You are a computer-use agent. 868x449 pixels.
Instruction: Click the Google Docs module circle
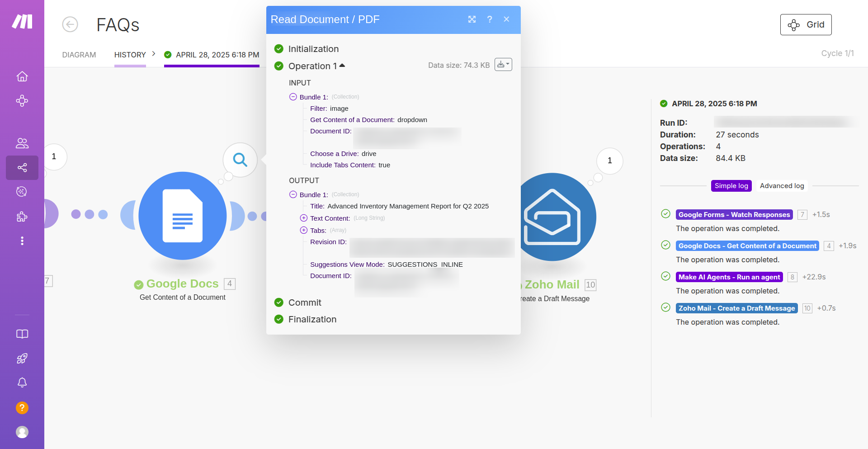183,216
